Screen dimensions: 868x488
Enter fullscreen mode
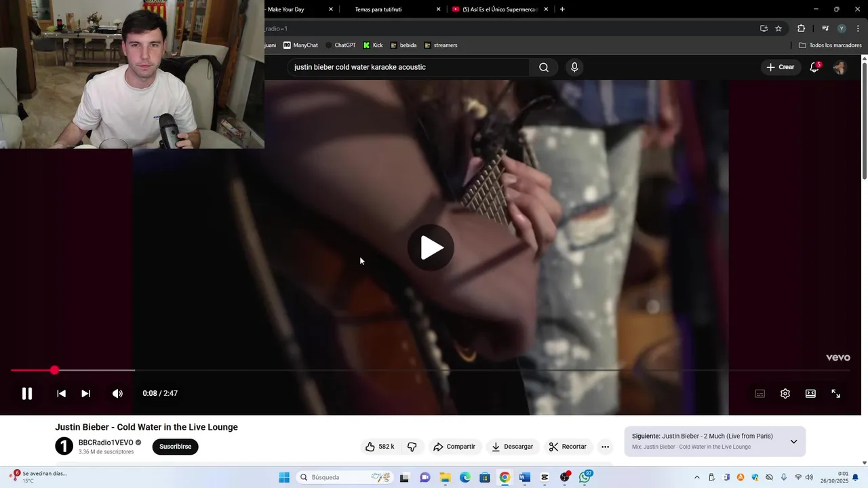pos(836,394)
